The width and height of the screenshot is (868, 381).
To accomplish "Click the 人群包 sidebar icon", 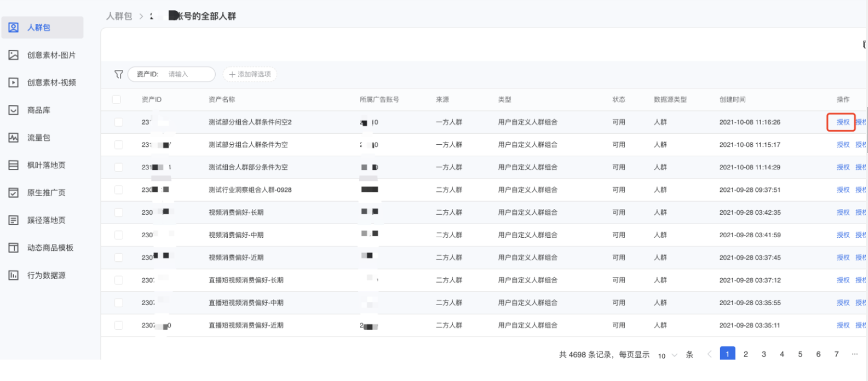I will pos(14,27).
